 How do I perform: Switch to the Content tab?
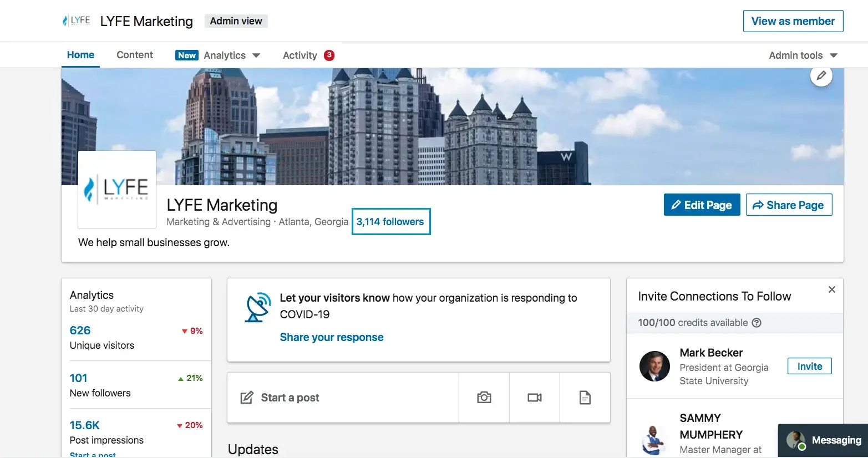click(x=134, y=54)
